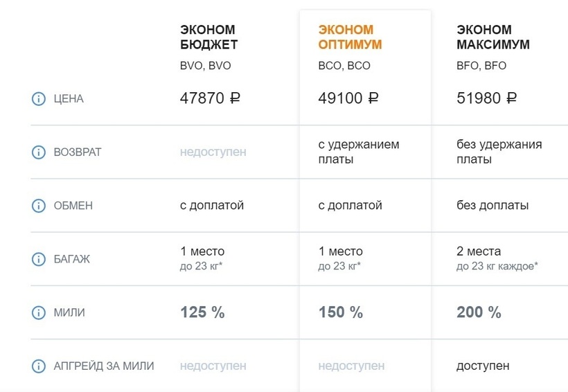The height and width of the screenshot is (392, 568).
Task: Pick the 49100 ₽ price
Action: [348, 98]
